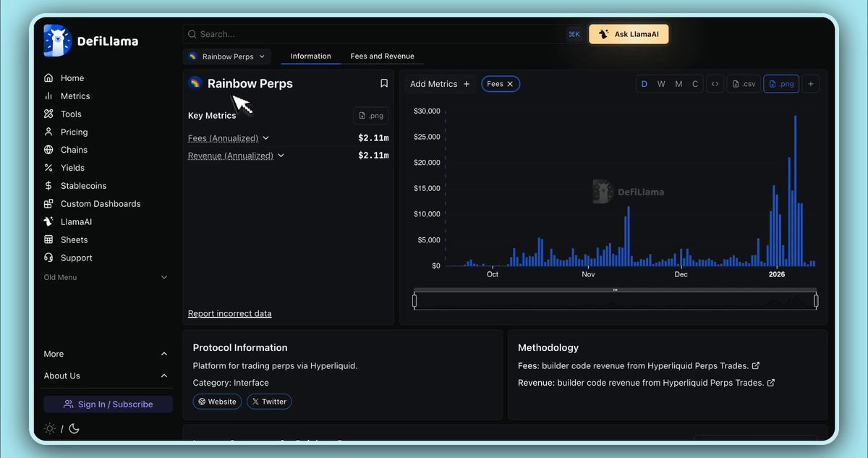Viewport: 868px width, 458px height.
Task: Open the Rainbow Perps protocol dropdown
Action: [x=226, y=56]
